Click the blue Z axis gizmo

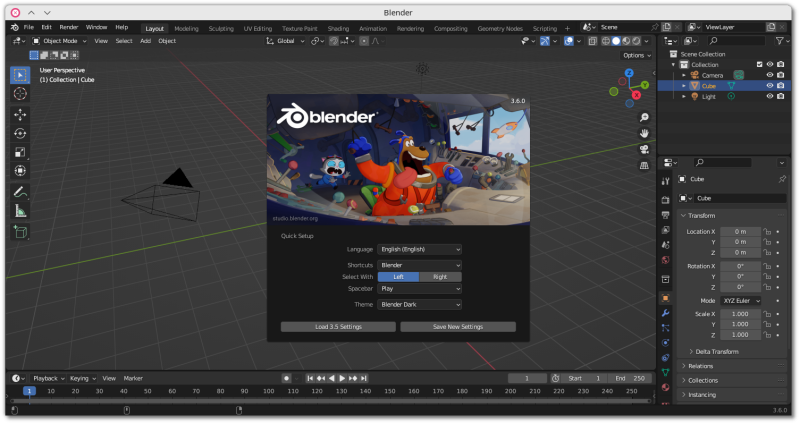coord(629,73)
